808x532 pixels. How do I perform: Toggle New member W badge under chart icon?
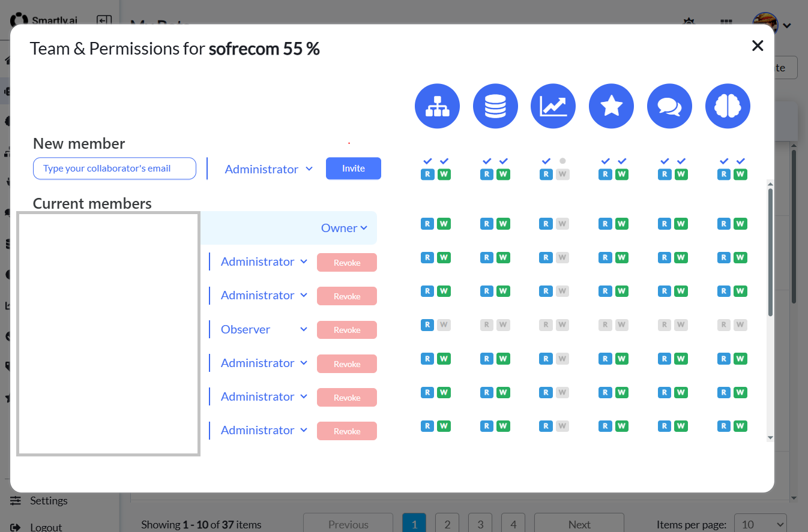point(562,175)
